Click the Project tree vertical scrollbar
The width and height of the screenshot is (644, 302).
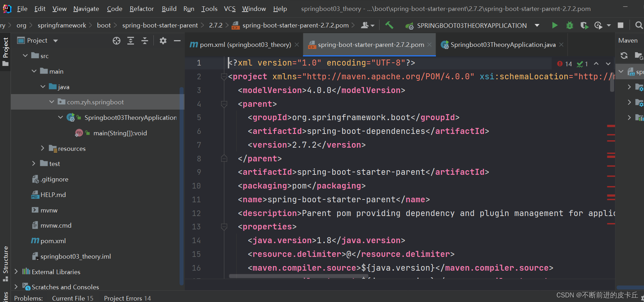pos(182,187)
